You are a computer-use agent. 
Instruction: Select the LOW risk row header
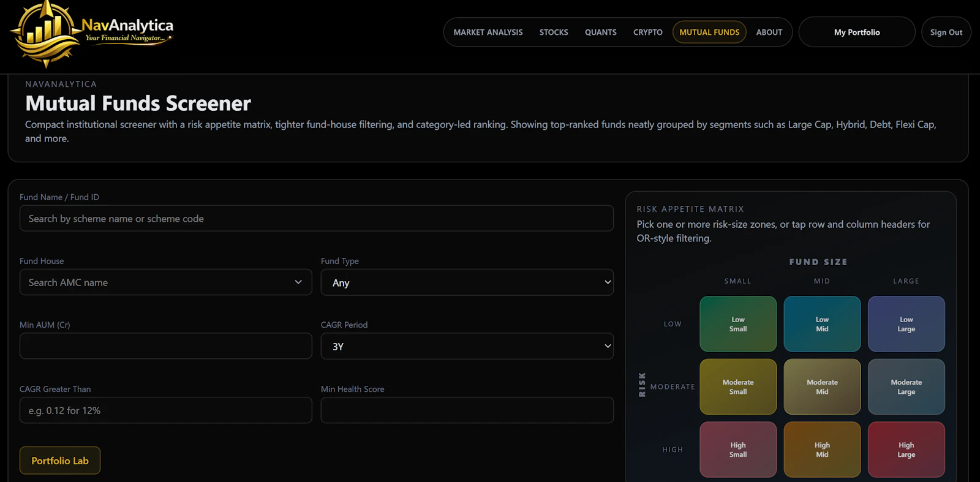673,324
